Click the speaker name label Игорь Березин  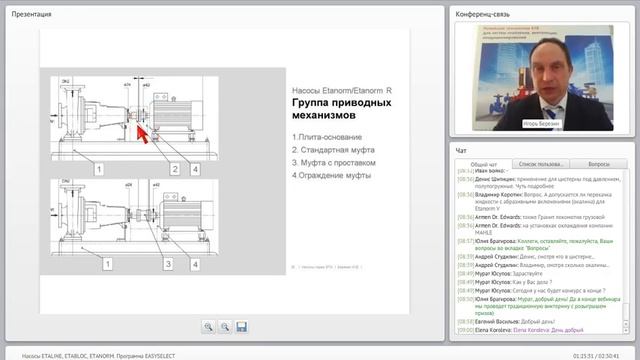[x=541, y=124]
